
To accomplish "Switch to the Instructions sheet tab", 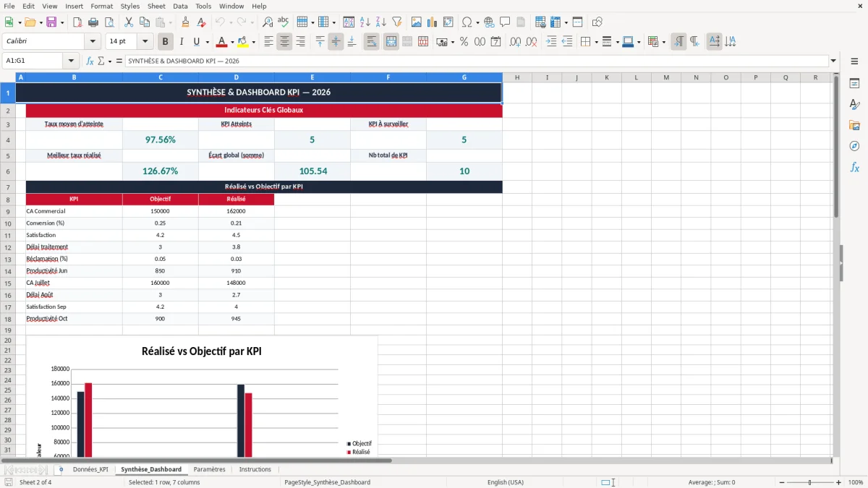I will pyautogui.click(x=255, y=470).
